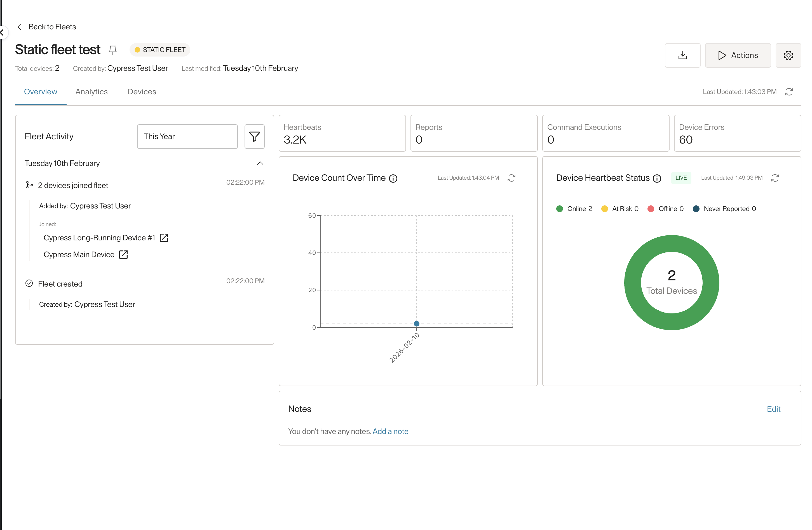Image resolution: width=812 pixels, height=530 pixels.
Task: Switch to the Analytics tab
Action: [91, 92]
